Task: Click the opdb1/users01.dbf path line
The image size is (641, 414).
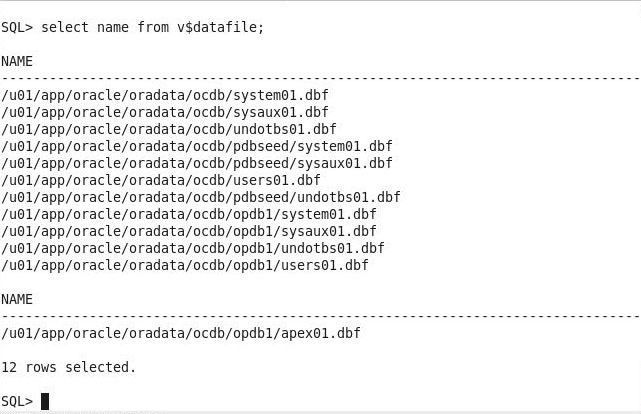Action: (x=185, y=265)
